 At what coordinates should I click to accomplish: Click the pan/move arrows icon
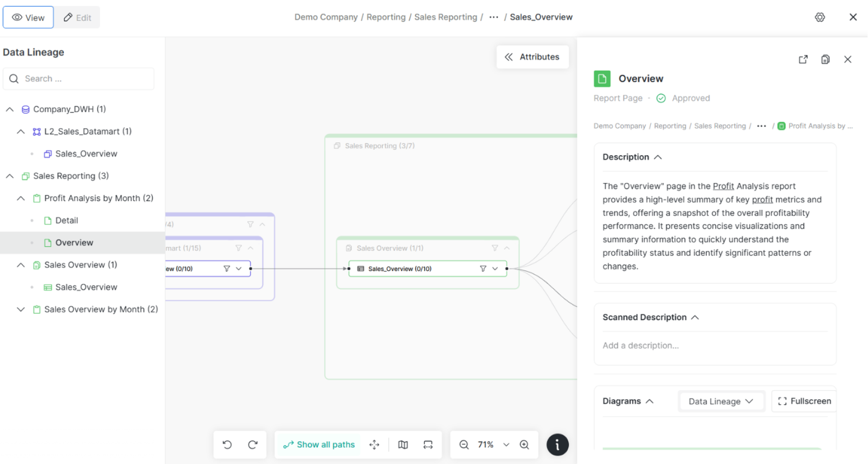374,444
